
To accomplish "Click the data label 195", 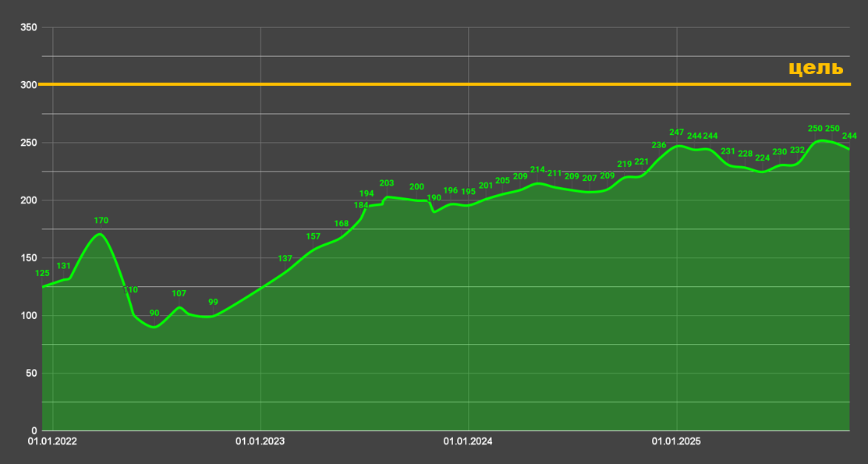I will [469, 192].
